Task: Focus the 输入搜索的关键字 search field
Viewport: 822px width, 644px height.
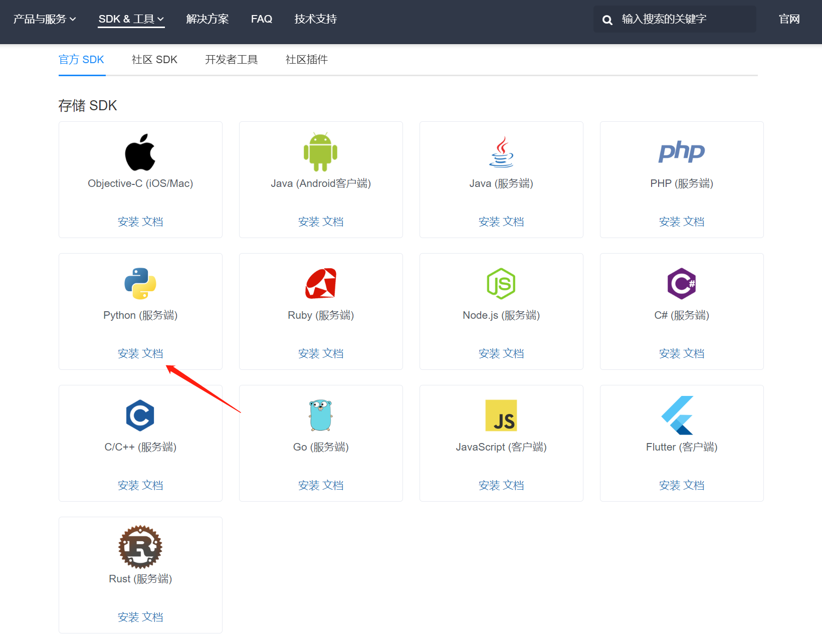Action: click(x=675, y=19)
